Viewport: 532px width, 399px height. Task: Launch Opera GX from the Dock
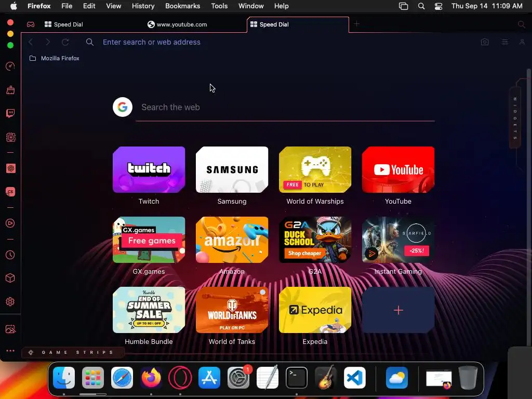pos(180,378)
